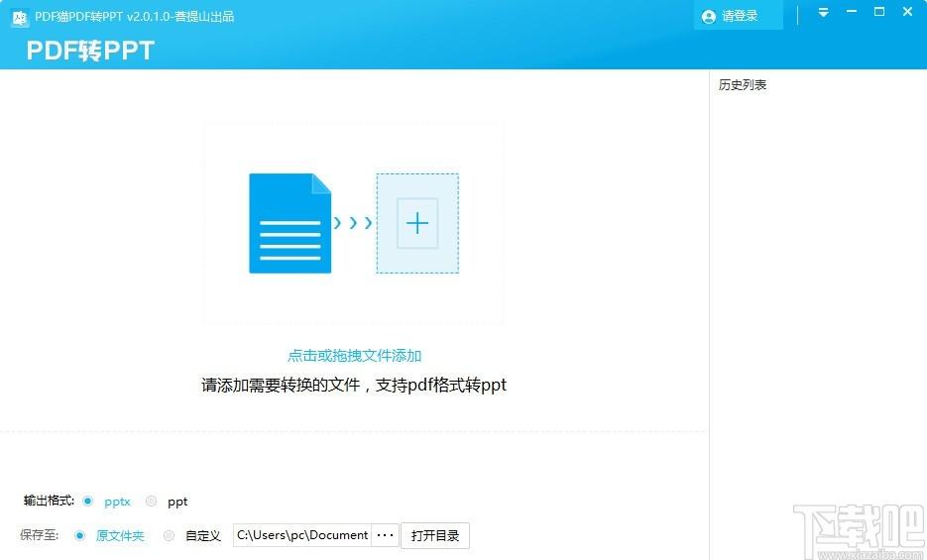Open the title bar dropdown menu arrow
Screen dimensions: 927x560
coord(823,13)
